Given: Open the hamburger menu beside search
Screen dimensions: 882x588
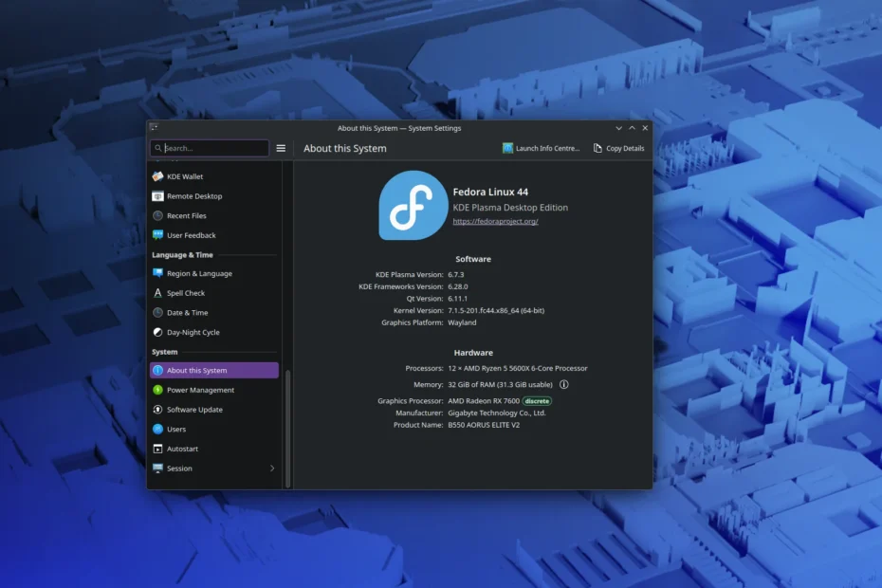Looking at the screenshot, I should tap(281, 148).
